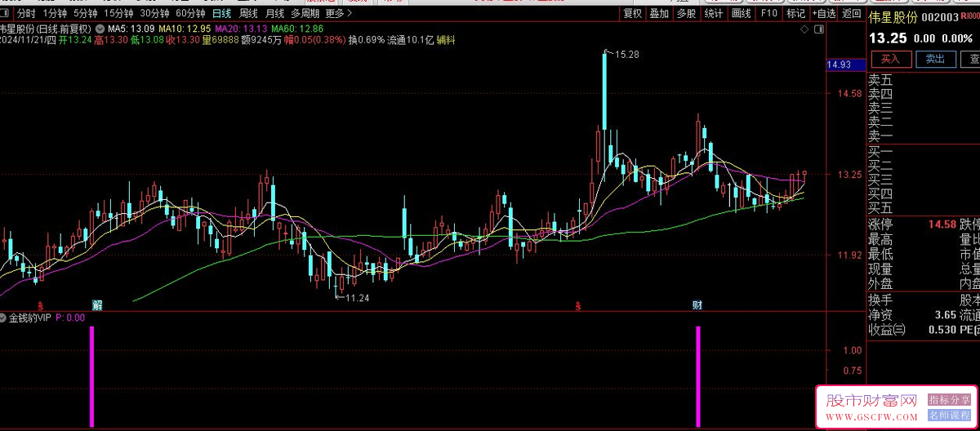Open the 复权 adjustment options

(632, 13)
